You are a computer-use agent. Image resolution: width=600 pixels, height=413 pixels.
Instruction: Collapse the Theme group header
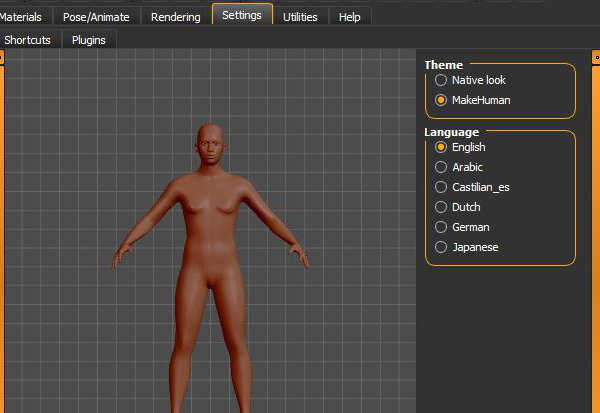click(x=444, y=65)
